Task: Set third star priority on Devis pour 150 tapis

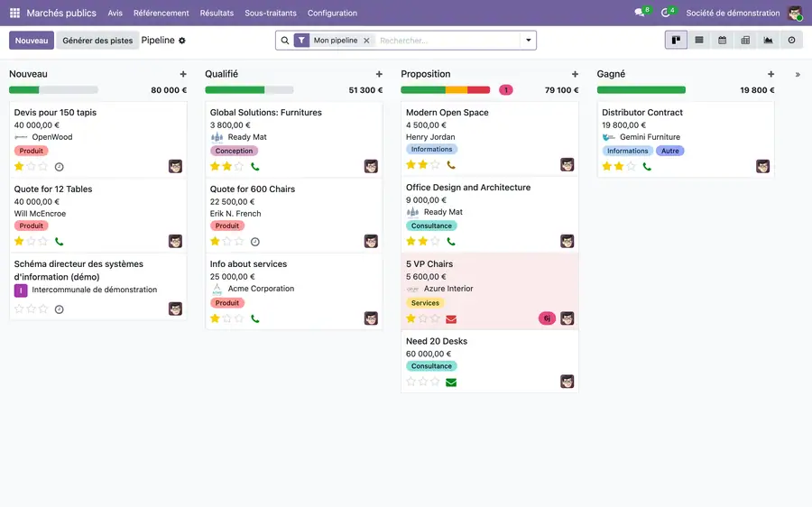Action: click(x=43, y=166)
